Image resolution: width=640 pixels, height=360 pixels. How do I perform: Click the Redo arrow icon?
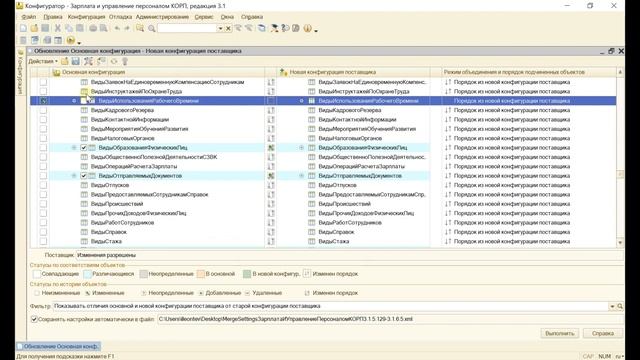point(127,28)
